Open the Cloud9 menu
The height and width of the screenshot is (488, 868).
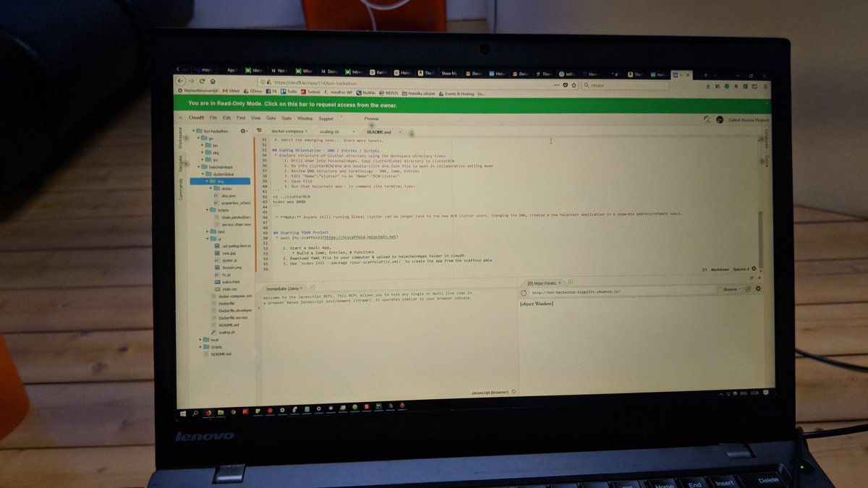click(x=196, y=117)
